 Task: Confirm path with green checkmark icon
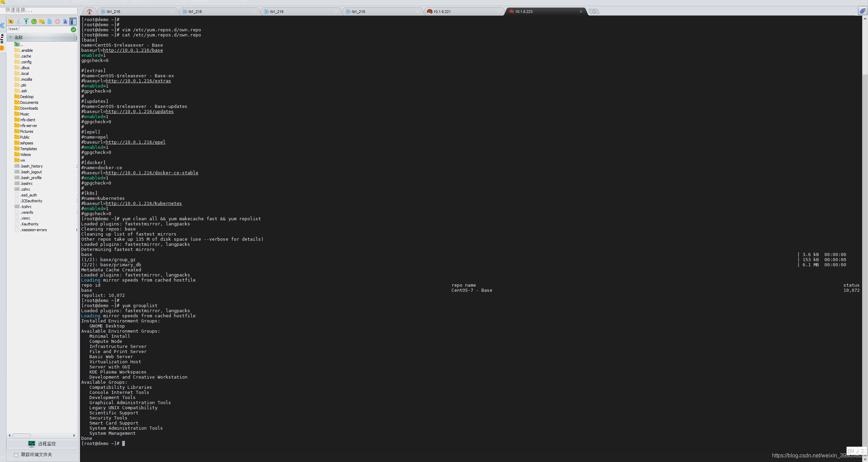(73, 30)
